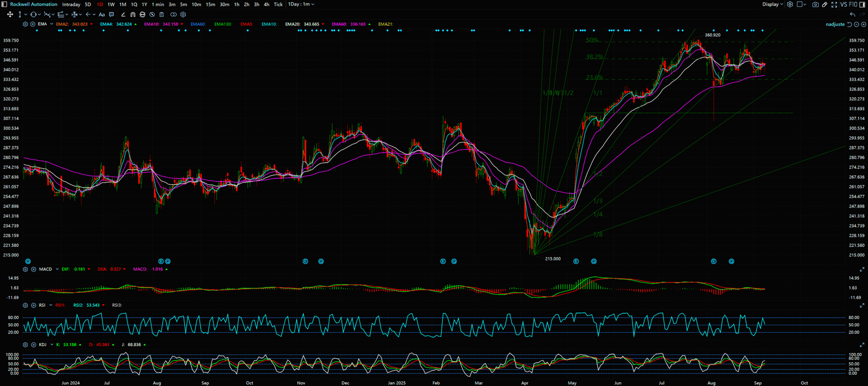Screen dimensions: 868x386
Task: Select the Intraday timeframe tab
Action: (71, 4)
